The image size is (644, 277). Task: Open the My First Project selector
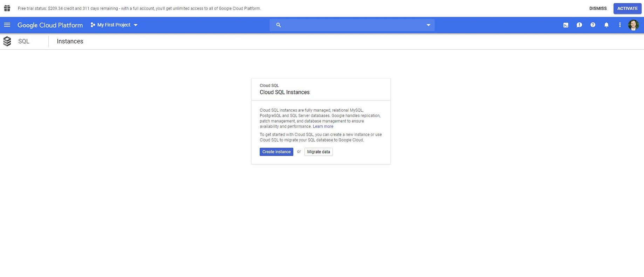pos(114,25)
